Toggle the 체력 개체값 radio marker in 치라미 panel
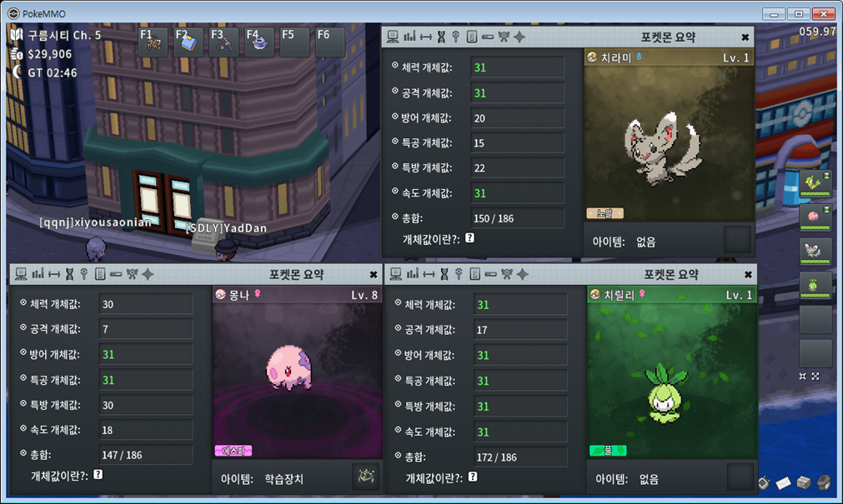Viewport: 843px width, 504px height. [395, 65]
